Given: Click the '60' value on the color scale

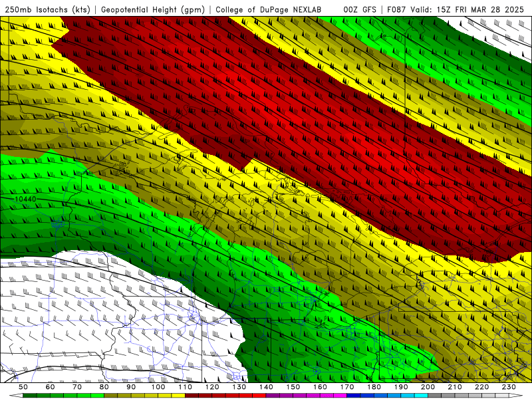Looking at the screenshot, I should pyautogui.click(x=51, y=387).
